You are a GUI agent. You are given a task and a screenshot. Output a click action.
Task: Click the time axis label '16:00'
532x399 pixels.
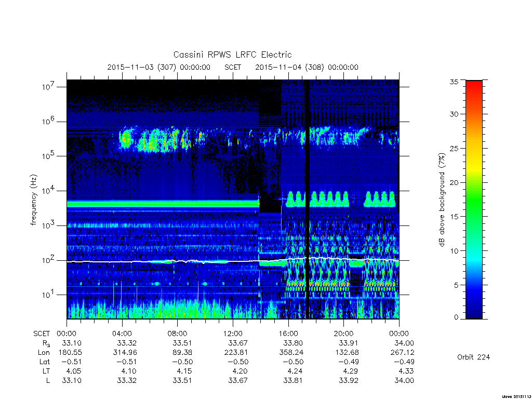click(x=288, y=334)
